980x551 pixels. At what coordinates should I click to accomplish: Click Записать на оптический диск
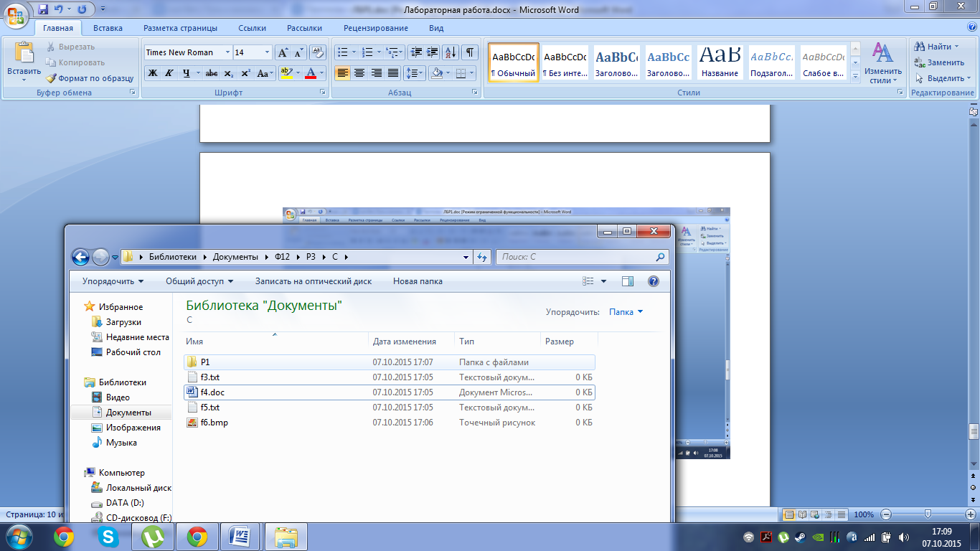tap(314, 281)
